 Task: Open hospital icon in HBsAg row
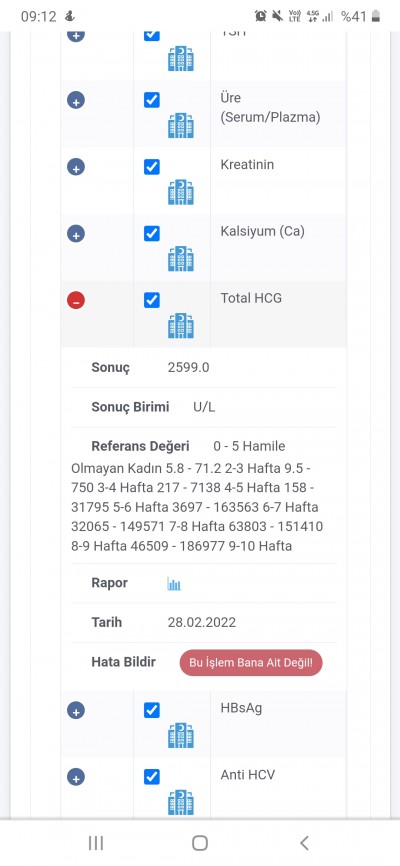pos(181,735)
